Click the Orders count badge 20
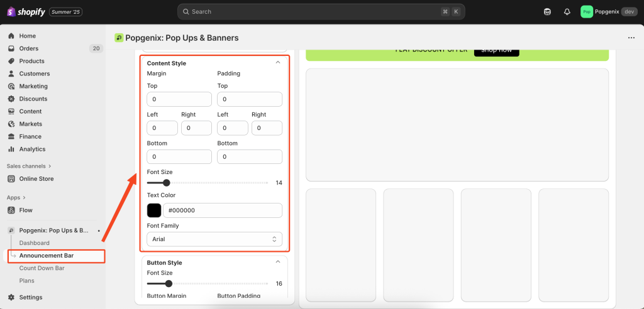The width and height of the screenshot is (644, 309). [x=96, y=48]
